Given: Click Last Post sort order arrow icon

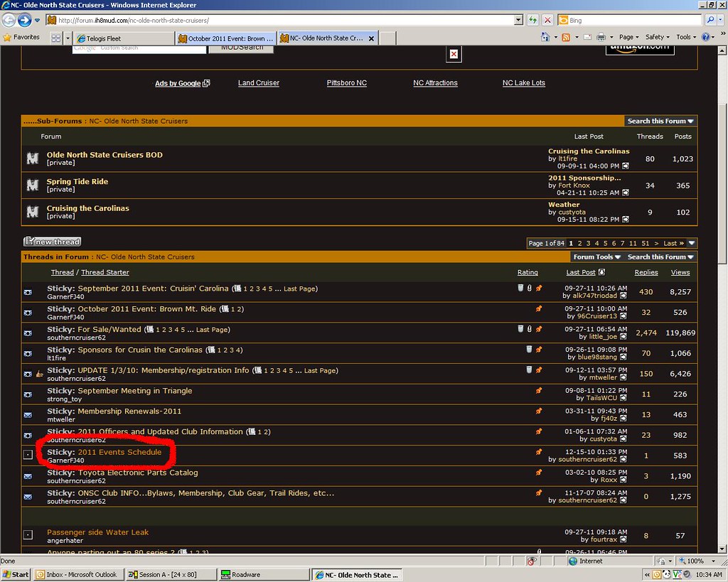Looking at the screenshot, I should coord(601,272).
